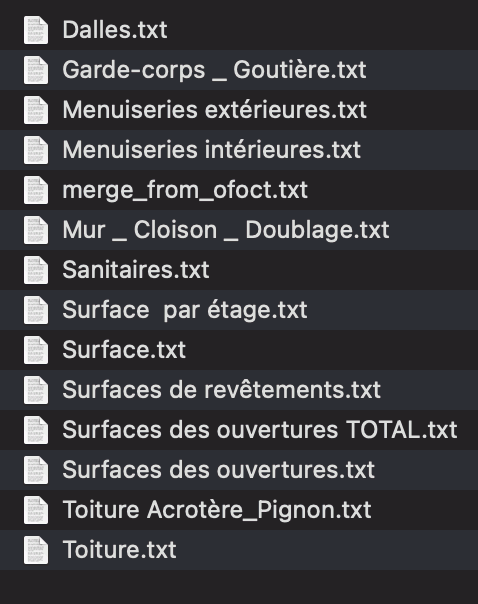Select the icon for Menuiseries intérieures.txt
This screenshot has width=478, height=604.
coord(36,150)
